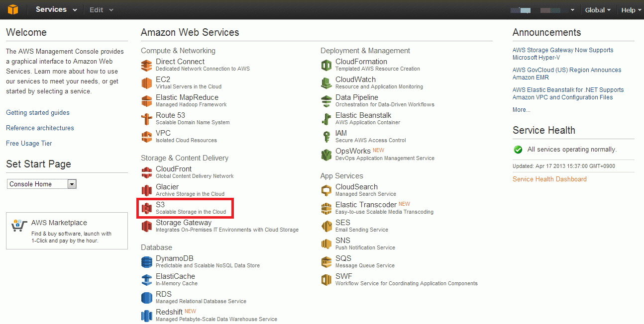
Task: Click the SQS queue icon
Action: (326, 262)
